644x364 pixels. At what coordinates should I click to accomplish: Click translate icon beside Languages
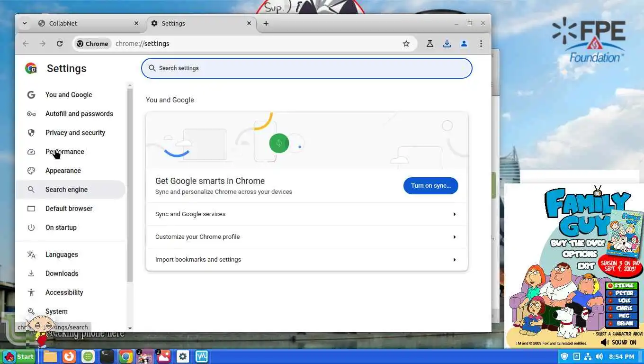[31, 255]
